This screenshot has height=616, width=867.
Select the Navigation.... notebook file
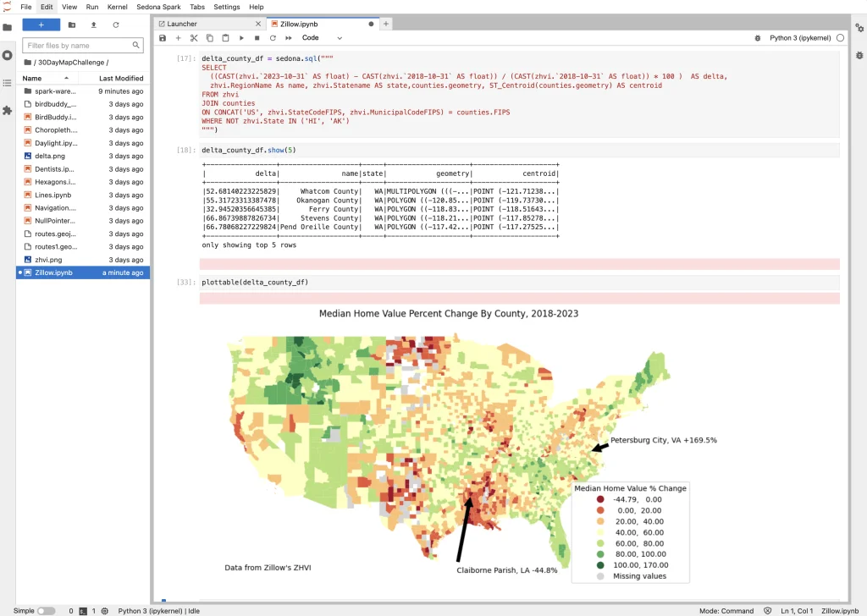pyautogui.click(x=83, y=207)
